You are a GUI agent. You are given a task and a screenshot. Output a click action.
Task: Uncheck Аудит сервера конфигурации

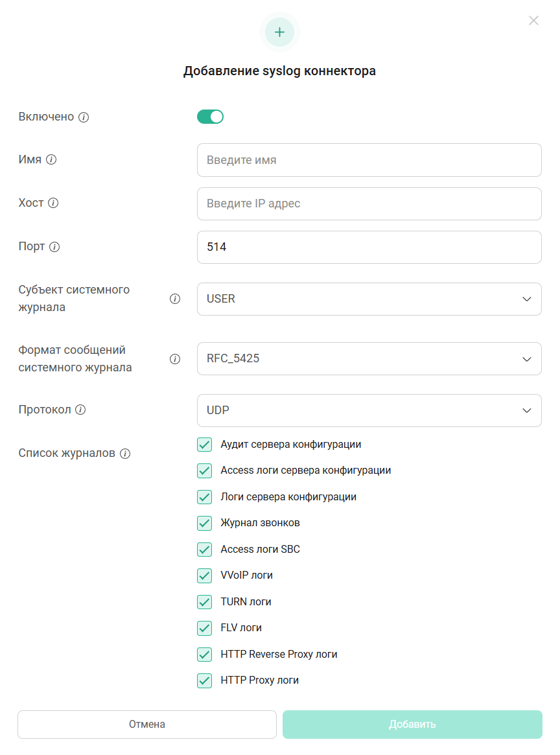tap(204, 445)
